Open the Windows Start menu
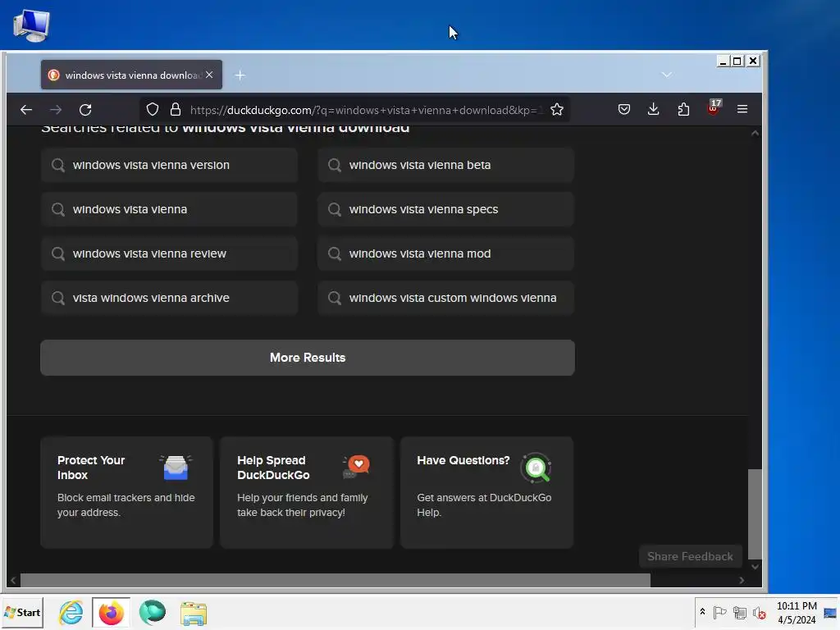This screenshot has height=630, width=840. point(22,612)
